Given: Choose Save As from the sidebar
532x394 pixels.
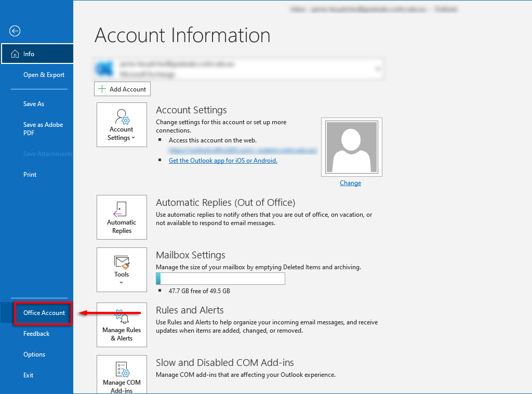Looking at the screenshot, I should click(34, 104).
